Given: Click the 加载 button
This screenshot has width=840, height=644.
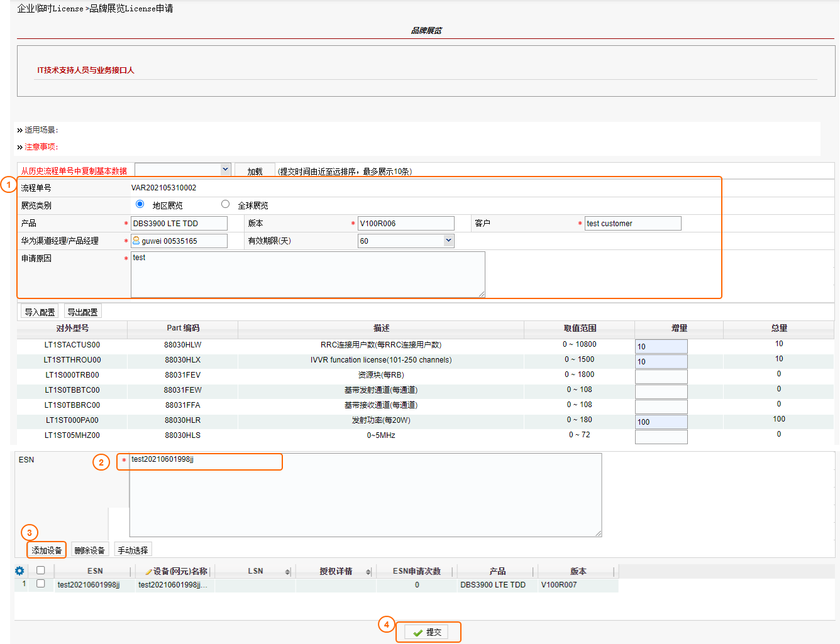Looking at the screenshot, I should coord(255,171).
